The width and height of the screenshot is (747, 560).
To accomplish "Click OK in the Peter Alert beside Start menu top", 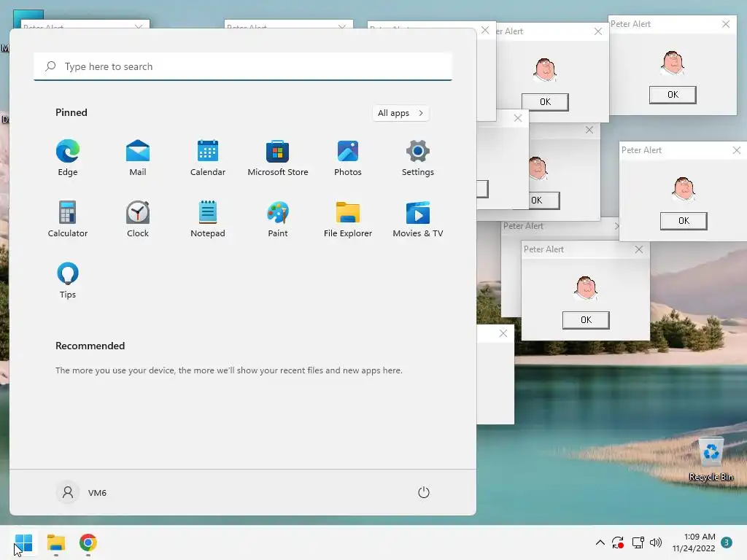I will point(545,102).
